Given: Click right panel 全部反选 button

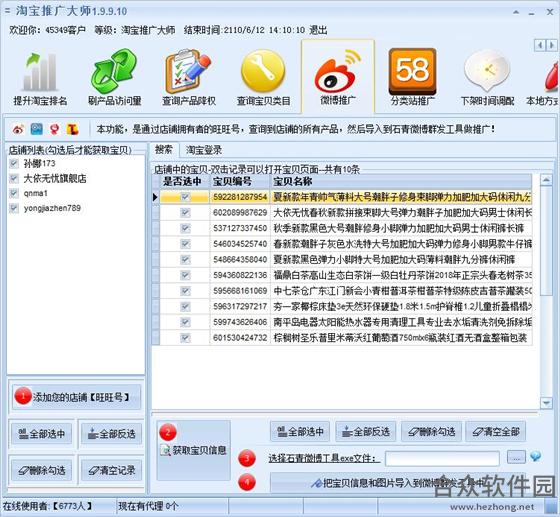Looking at the screenshot, I should 365,431.
